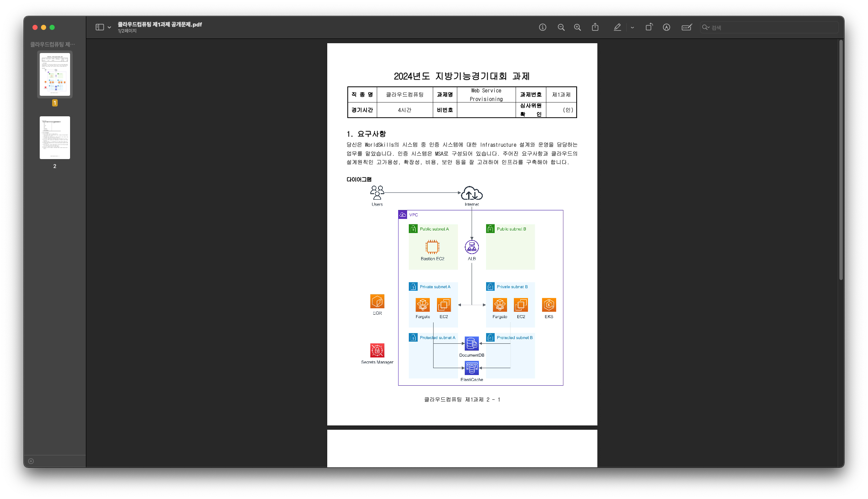Screen dimensions: 868x499
Task: Click the green fullscreen window button
Action: pyautogui.click(x=52, y=27)
